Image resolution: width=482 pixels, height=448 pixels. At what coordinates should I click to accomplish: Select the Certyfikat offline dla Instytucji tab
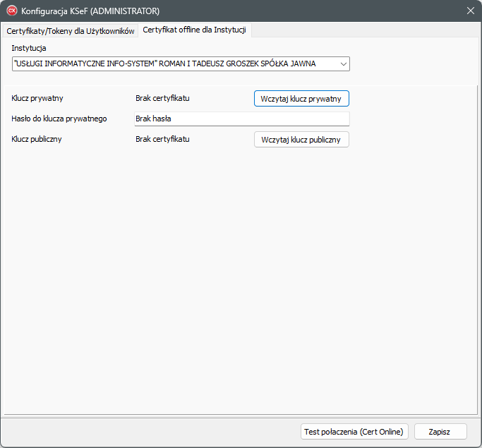point(194,30)
